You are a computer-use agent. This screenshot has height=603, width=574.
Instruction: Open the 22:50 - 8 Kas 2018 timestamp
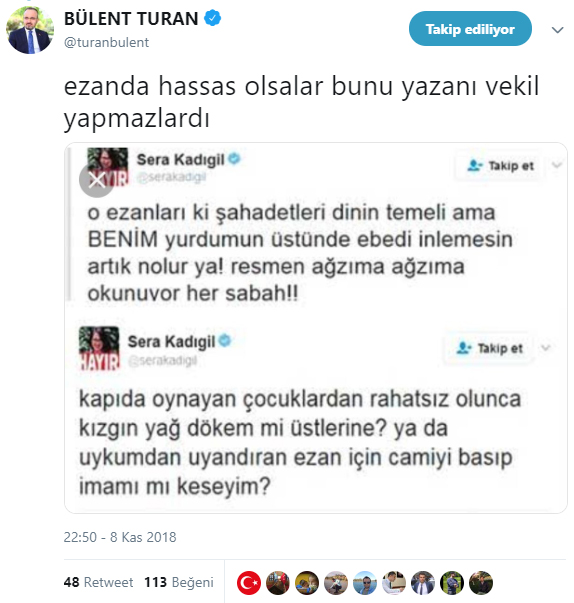coord(120,537)
